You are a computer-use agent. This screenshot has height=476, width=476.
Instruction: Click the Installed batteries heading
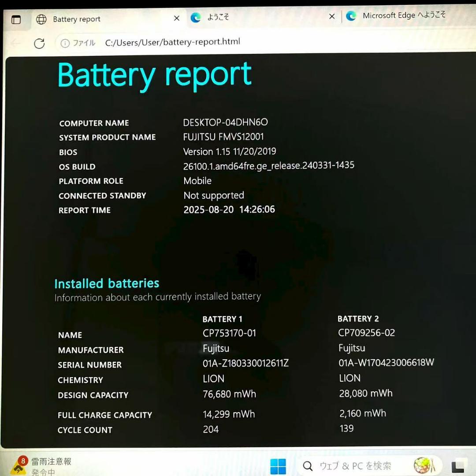coord(107,283)
